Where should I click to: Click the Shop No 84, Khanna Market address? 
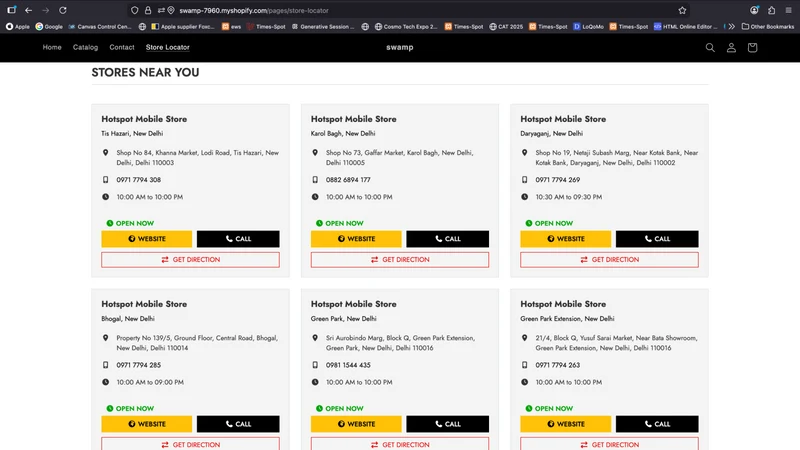pyautogui.click(x=197, y=158)
